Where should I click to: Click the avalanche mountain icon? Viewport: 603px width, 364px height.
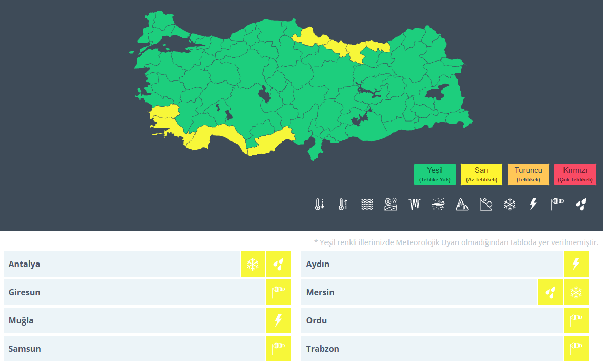tap(462, 205)
